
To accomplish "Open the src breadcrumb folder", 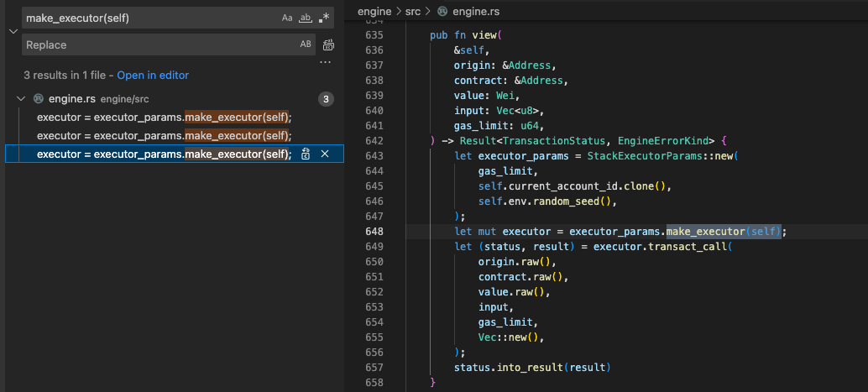I will click(x=413, y=12).
